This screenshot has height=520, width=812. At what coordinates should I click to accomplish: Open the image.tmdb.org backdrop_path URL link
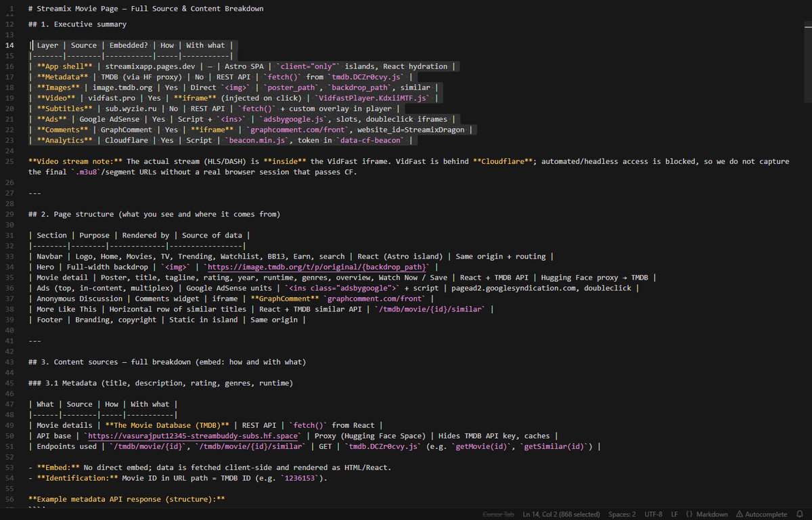point(318,267)
